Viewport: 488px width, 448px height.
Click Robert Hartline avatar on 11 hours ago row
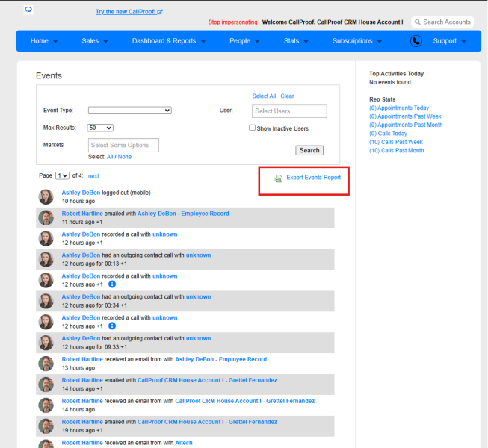[46, 217]
